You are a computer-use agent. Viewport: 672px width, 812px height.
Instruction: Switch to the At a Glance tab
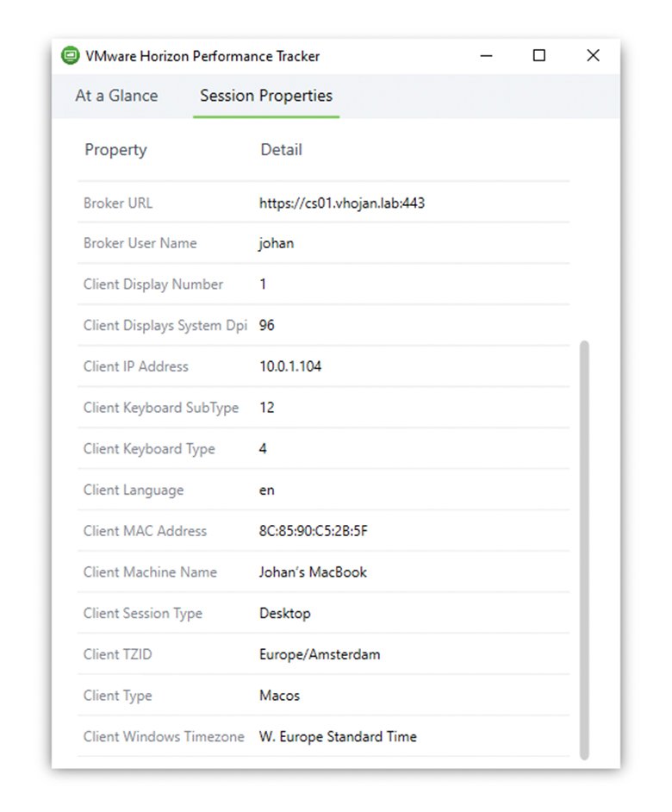click(116, 96)
